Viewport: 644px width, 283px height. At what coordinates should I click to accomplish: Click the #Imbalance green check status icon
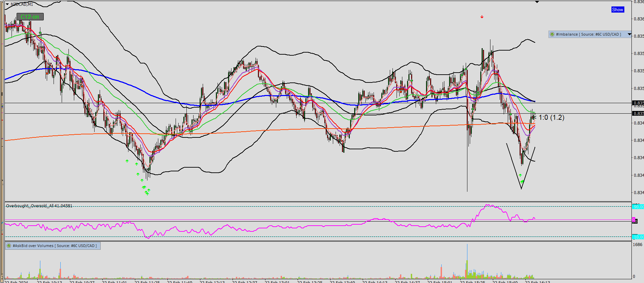pos(552,34)
